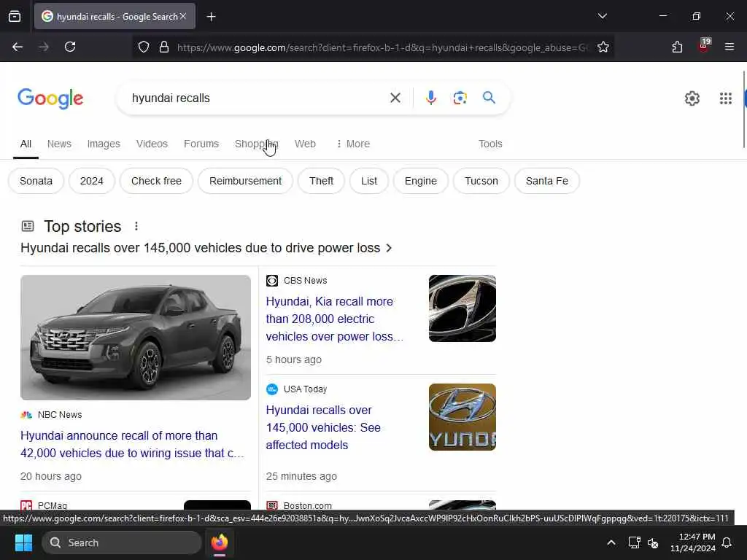Click the NBC News source label
The width and height of the screenshot is (747, 560).
coord(60,415)
